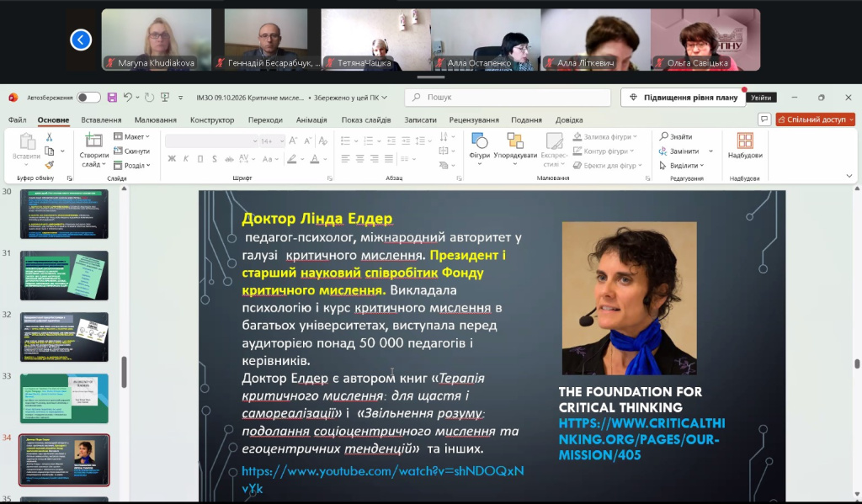Click the Cut scissors icon
The width and height of the screenshot is (862, 504).
click(49, 137)
